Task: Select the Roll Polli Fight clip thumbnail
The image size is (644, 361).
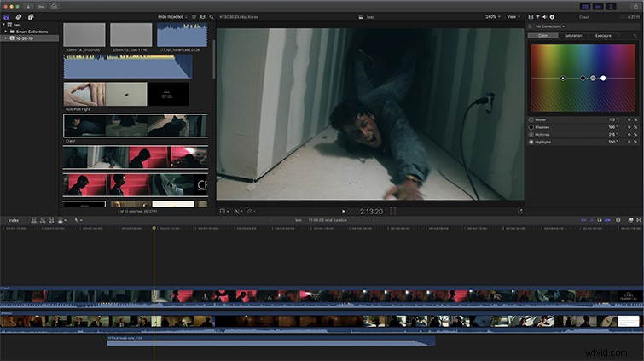Action: (126, 94)
